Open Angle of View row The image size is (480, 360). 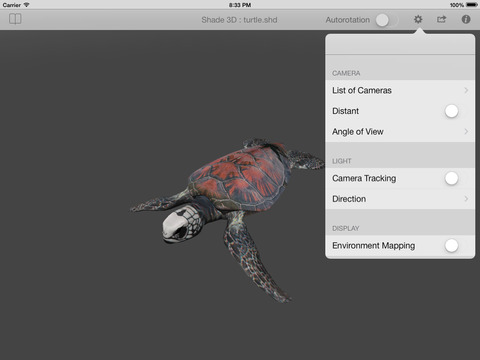400,132
